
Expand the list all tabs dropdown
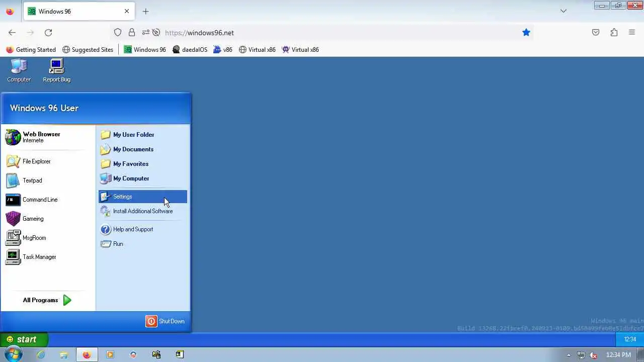click(563, 11)
